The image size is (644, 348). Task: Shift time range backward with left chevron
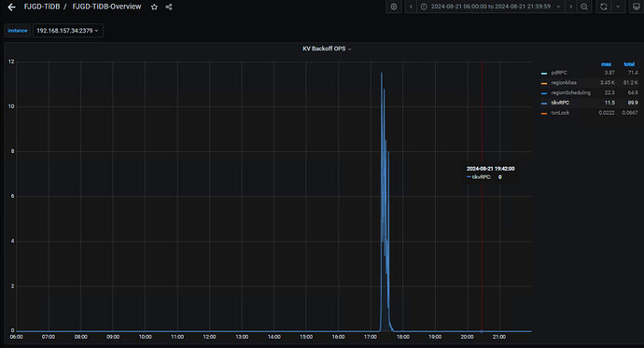pyautogui.click(x=411, y=7)
